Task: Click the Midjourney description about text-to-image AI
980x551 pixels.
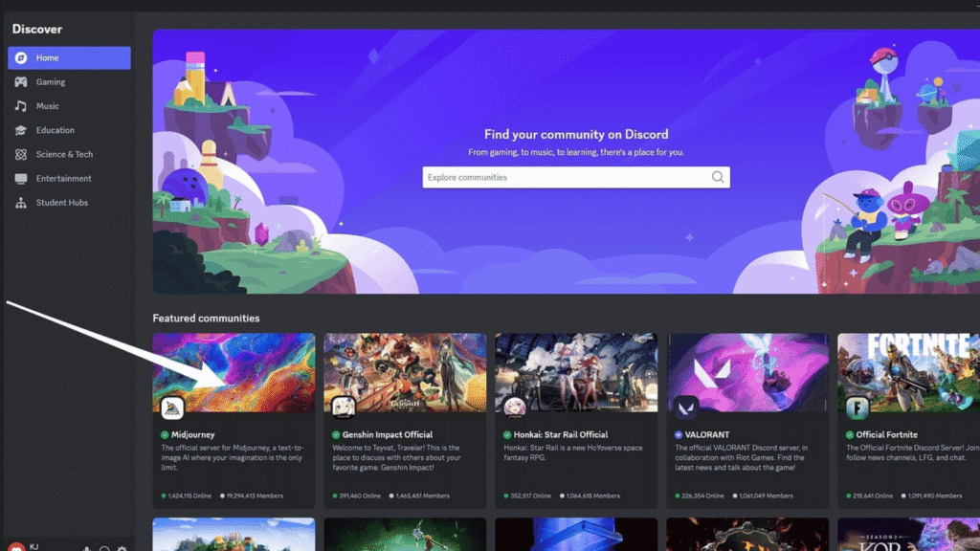Action: pyautogui.click(x=233, y=457)
